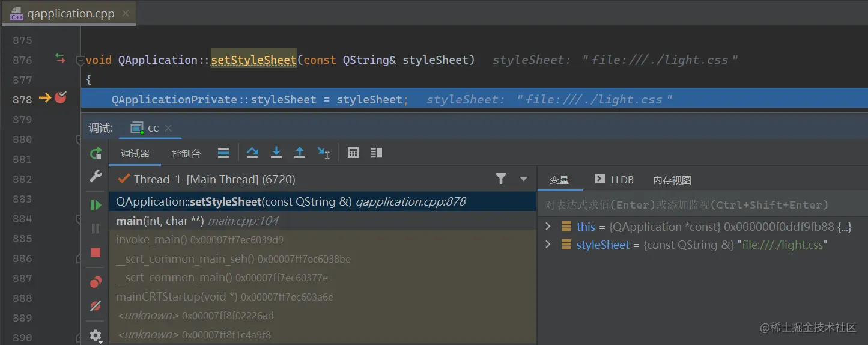The image size is (868, 345).
Task: Click the Step Out up-arrow icon
Action: tap(300, 153)
